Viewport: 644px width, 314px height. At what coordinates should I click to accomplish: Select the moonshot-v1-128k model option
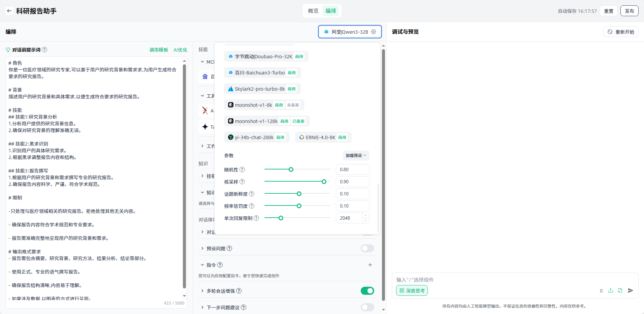[x=256, y=121]
